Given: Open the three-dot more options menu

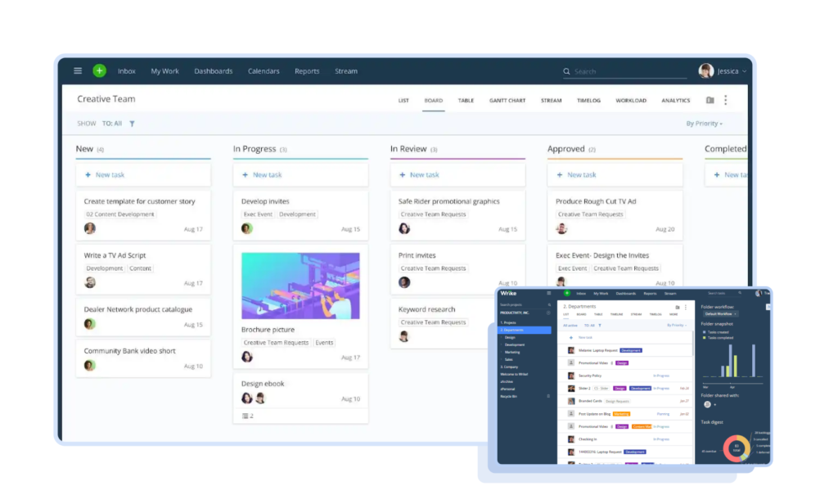Looking at the screenshot, I should coord(725,100).
